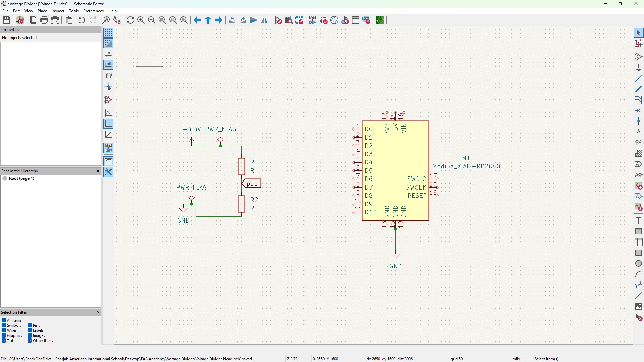644x362 pixels.
Task: Open the Place menu
Action: pyautogui.click(x=42, y=11)
